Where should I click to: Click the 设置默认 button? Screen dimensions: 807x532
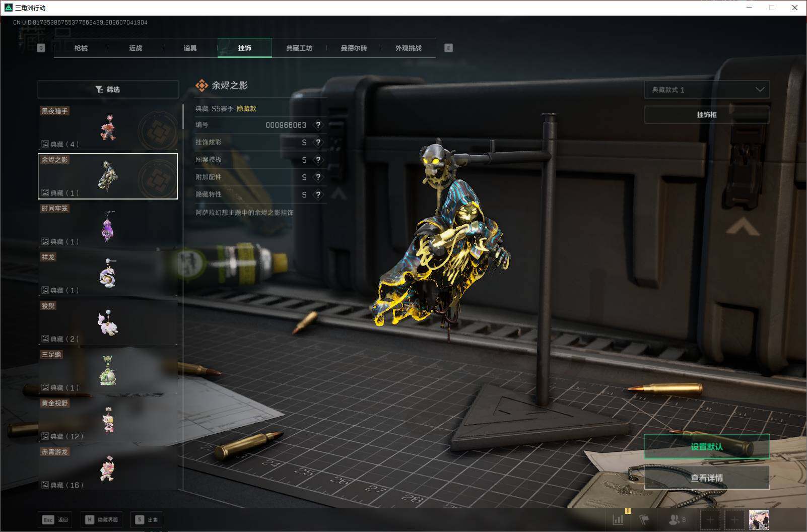(x=707, y=446)
